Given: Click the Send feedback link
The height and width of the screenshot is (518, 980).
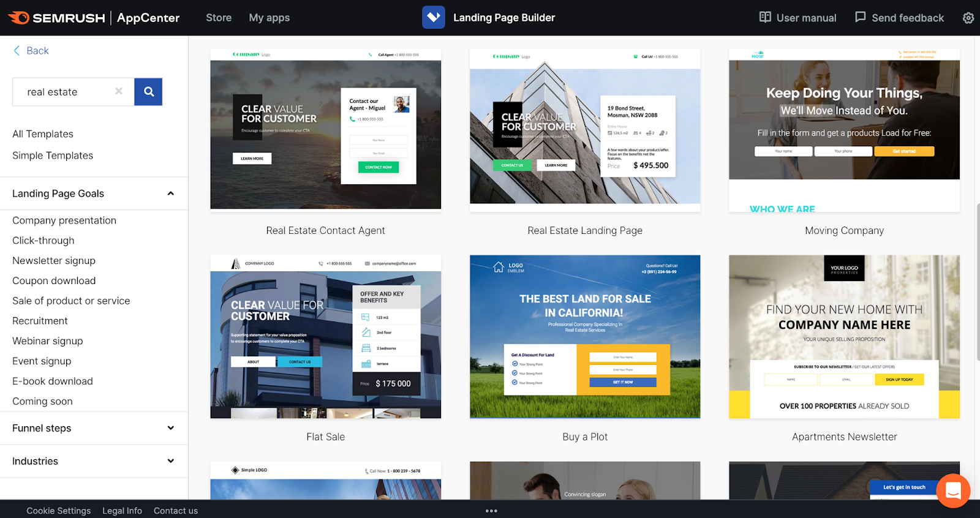Looking at the screenshot, I should click(908, 18).
